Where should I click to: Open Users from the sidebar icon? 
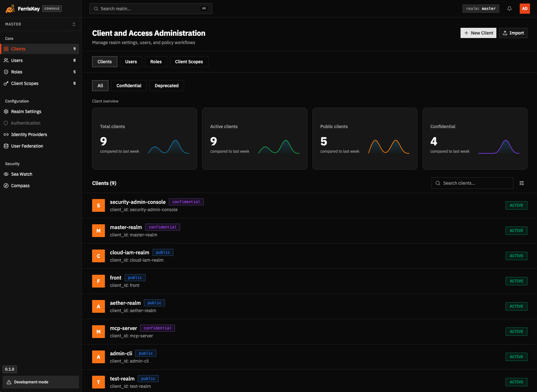[x=6, y=60]
